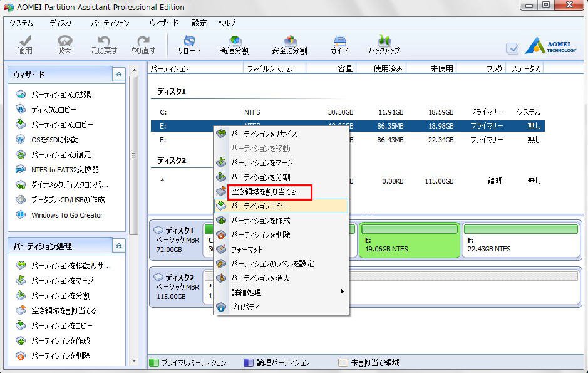This screenshot has height=373, width=588.
Task: Choose パーティションをマージ in context menu
Action: point(281,163)
